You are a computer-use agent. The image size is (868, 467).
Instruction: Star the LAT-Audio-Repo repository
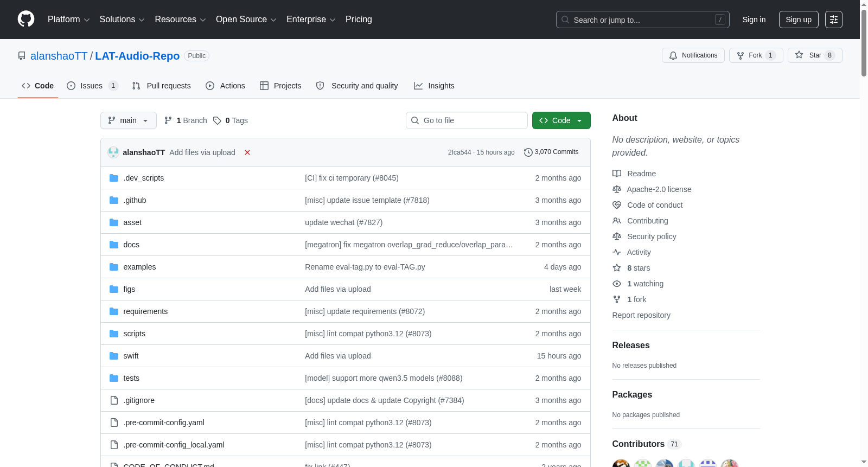[x=815, y=55]
